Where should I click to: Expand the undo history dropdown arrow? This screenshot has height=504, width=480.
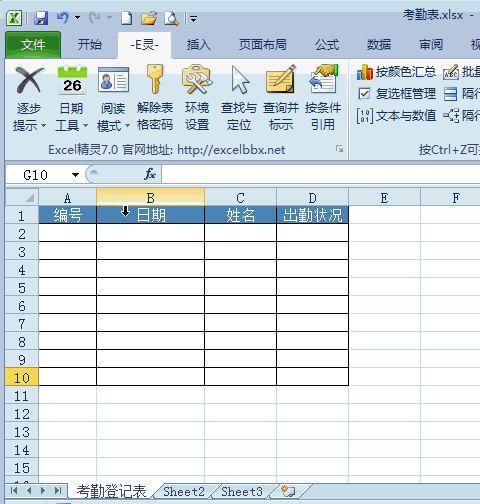pyautogui.click(x=77, y=18)
